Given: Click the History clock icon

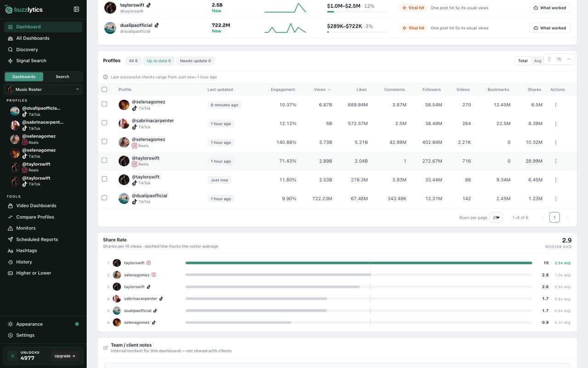Looking at the screenshot, I should coord(10,262).
